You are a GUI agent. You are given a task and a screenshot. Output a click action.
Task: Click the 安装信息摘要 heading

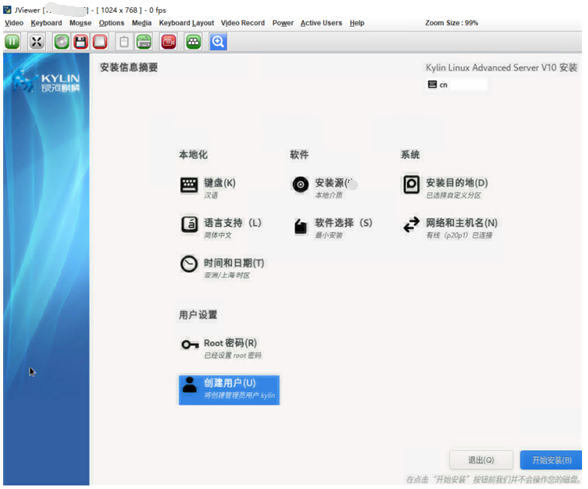[x=129, y=68]
